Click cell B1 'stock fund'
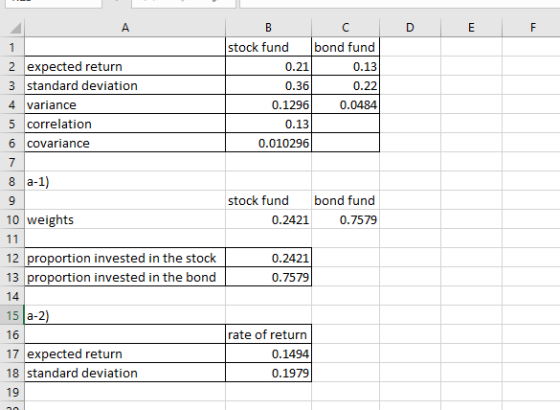 pos(268,47)
